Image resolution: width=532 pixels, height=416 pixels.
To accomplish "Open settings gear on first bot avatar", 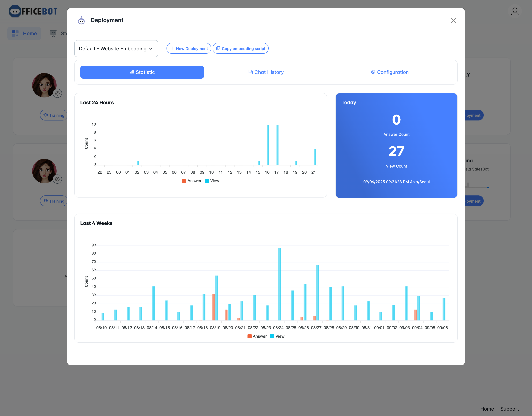I will pyautogui.click(x=57, y=93).
